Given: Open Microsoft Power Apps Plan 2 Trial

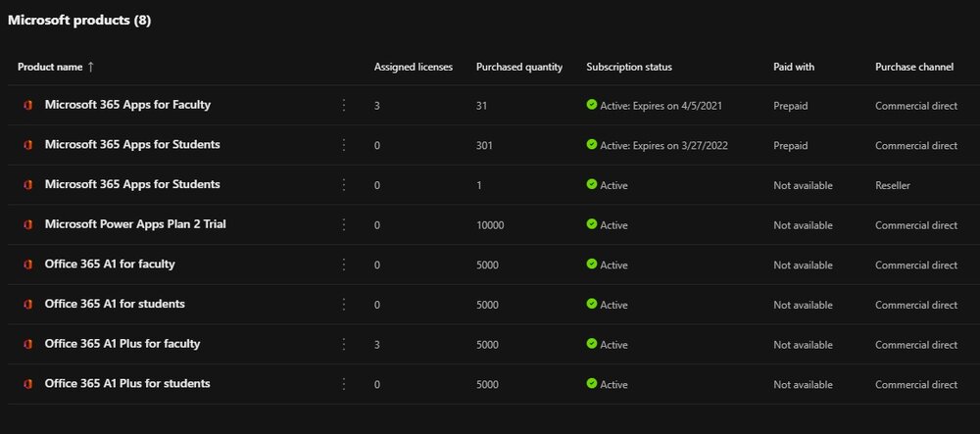Looking at the screenshot, I should coord(135,224).
